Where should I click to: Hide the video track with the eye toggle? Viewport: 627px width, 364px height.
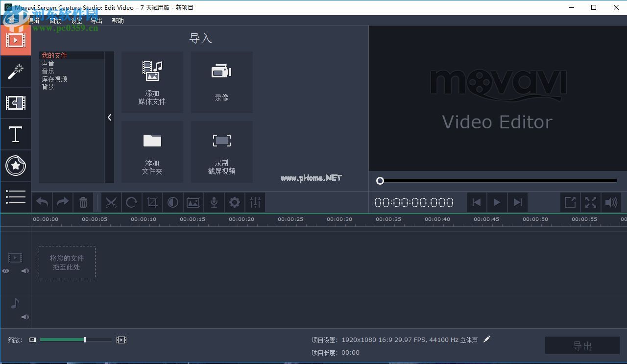(6, 270)
